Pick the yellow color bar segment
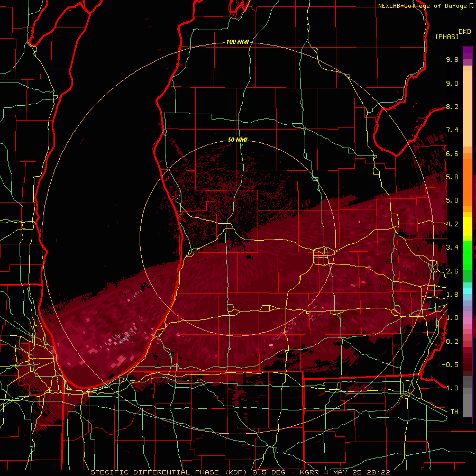This screenshot has height=476, width=476. click(467, 226)
